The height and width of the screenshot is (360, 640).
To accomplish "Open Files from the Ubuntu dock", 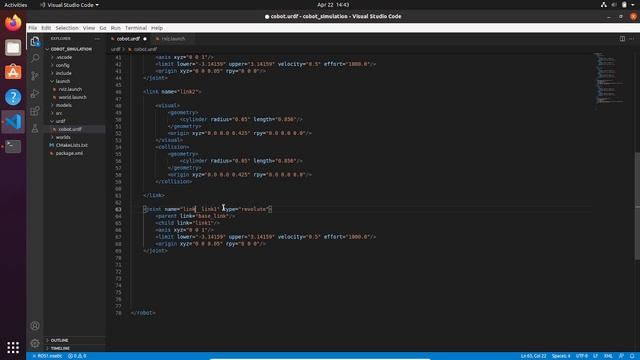I will coord(13,47).
